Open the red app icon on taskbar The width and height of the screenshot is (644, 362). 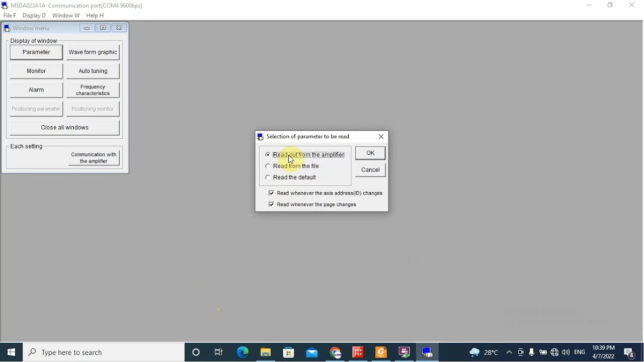[358, 352]
